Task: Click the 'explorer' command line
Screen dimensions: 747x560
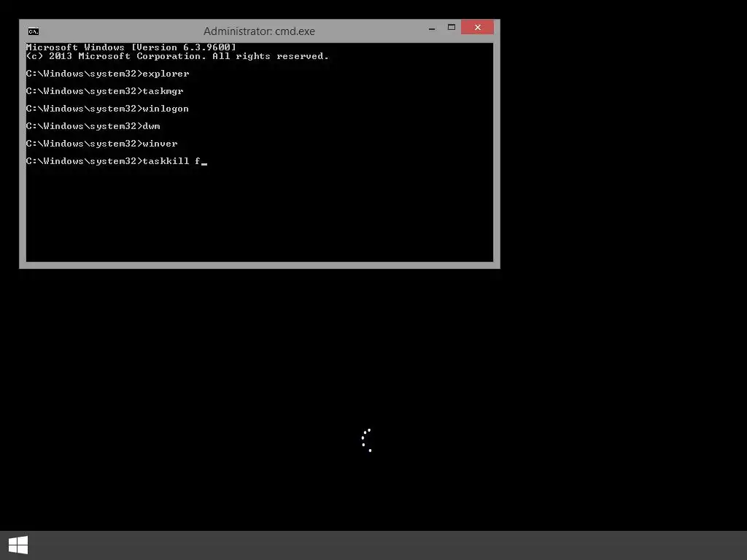Action: tap(108, 74)
